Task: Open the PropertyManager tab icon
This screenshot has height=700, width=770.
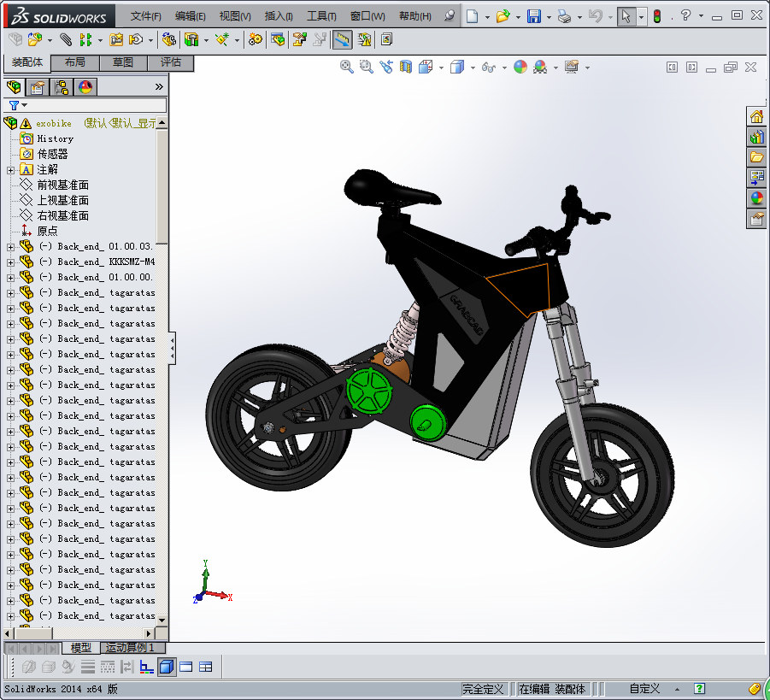Action: (38, 87)
